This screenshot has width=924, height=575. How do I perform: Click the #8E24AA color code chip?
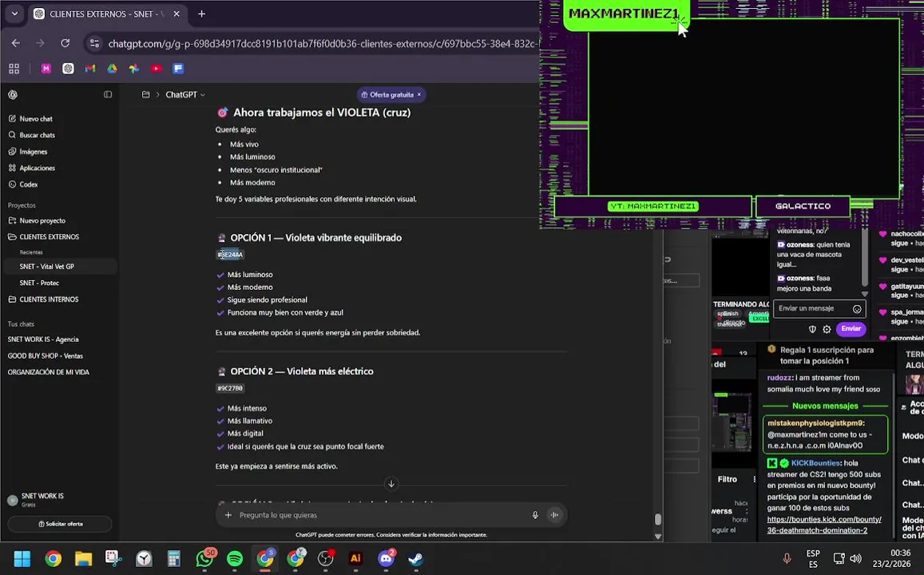(231, 255)
